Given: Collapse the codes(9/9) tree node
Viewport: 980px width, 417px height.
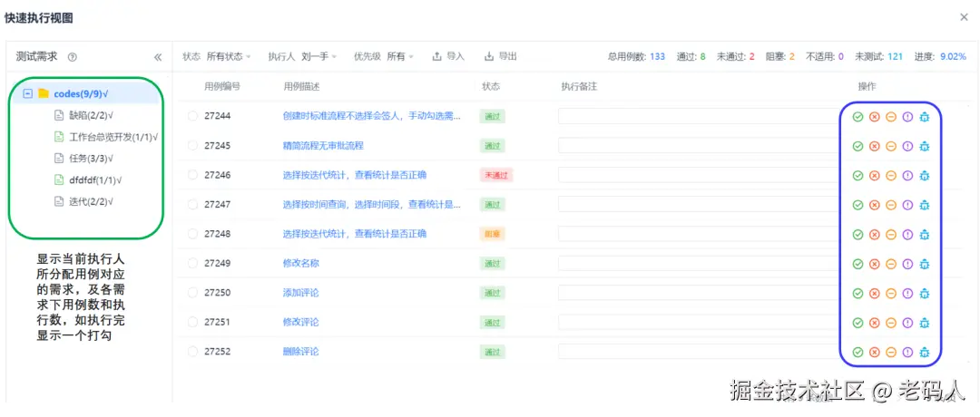Looking at the screenshot, I should (x=27, y=93).
